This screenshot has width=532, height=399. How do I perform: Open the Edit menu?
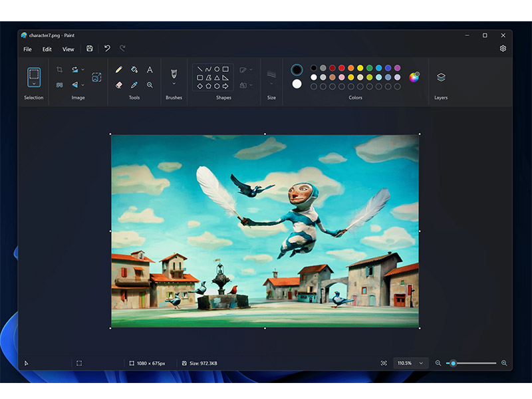point(47,49)
